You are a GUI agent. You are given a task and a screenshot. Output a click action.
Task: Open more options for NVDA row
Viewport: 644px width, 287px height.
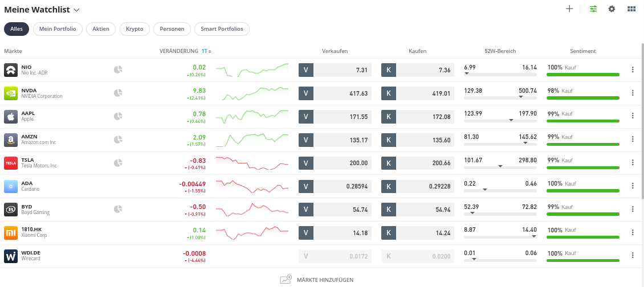[633, 93]
